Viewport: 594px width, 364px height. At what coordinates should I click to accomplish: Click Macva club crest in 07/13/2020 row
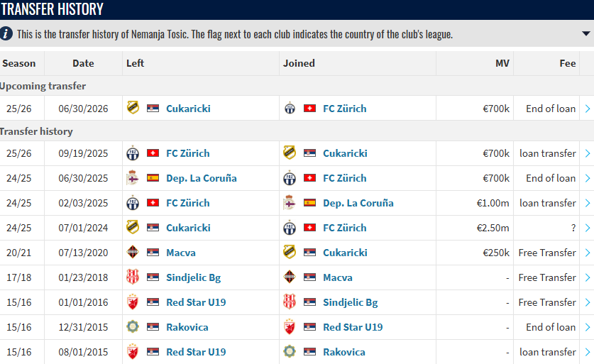(x=133, y=253)
